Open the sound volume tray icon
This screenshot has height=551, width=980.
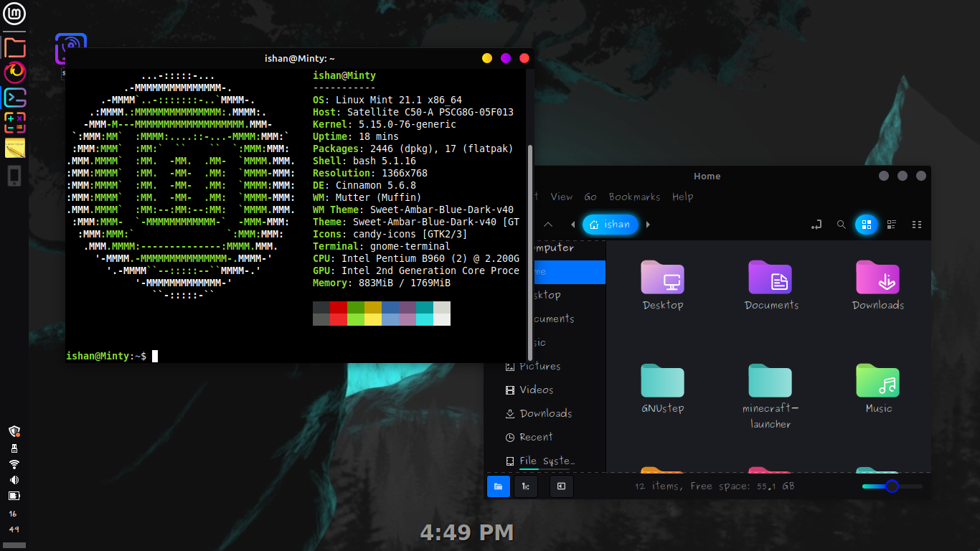pyautogui.click(x=14, y=480)
